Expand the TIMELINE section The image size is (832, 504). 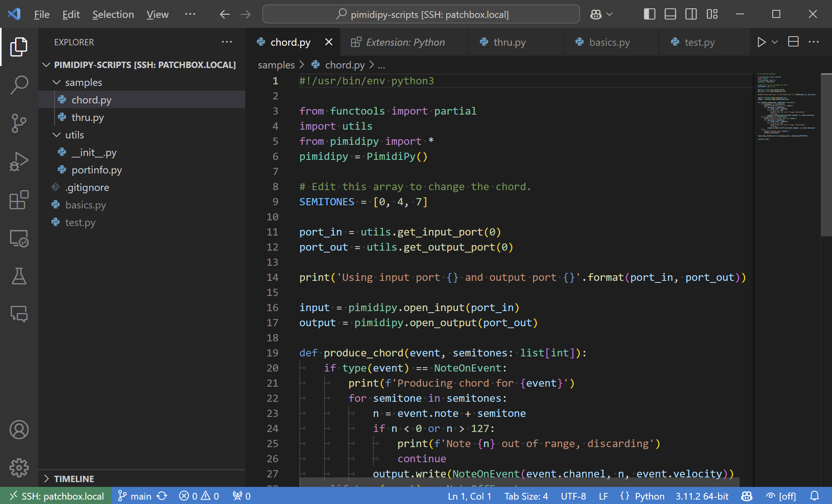[142, 479]
